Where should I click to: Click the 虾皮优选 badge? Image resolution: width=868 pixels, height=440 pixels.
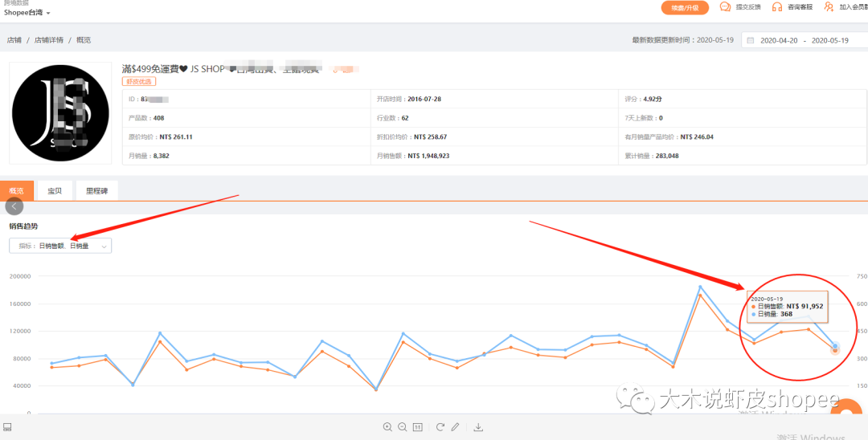point(139,81)
